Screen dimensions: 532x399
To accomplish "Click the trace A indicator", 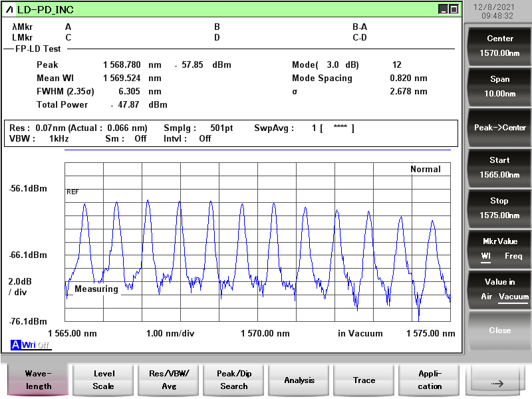I will pos(15,344).
